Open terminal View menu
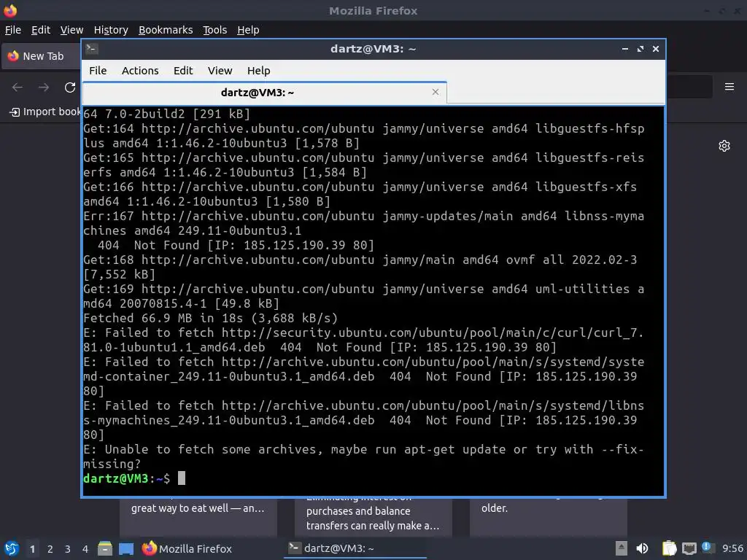Screen dimensions: 747x560 [x=220, y=71]
